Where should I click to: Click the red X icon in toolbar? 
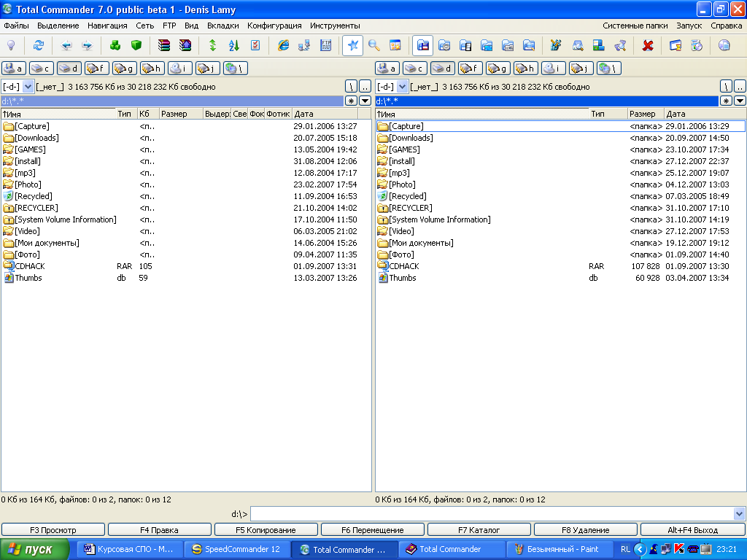coord(648,45)
